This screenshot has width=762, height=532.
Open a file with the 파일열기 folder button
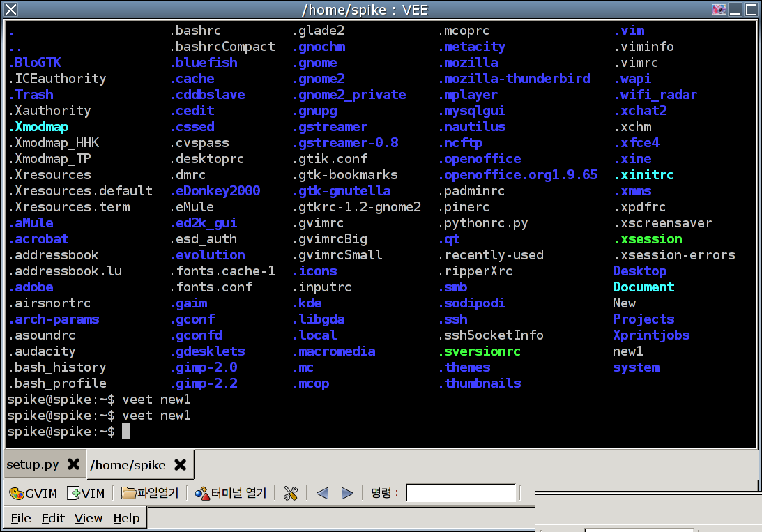pyautogui.click(x=150, y=494)
